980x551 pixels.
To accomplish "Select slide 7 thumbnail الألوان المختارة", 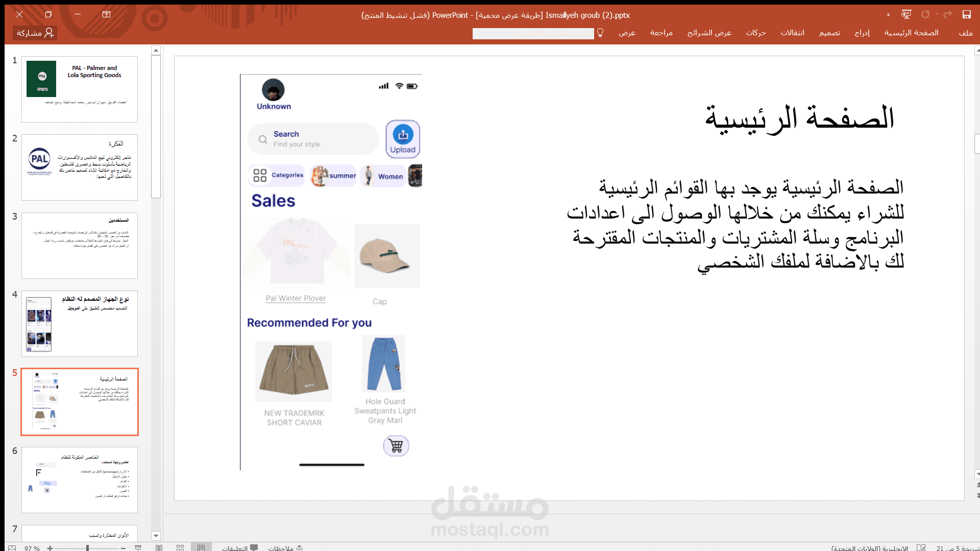I will (80, 533).
